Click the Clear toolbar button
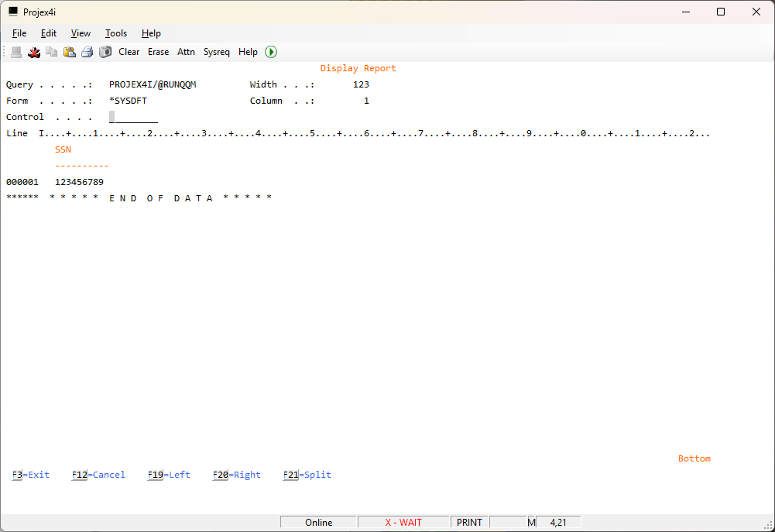This screenshot has height=532, width=775. tap(129, 52)
